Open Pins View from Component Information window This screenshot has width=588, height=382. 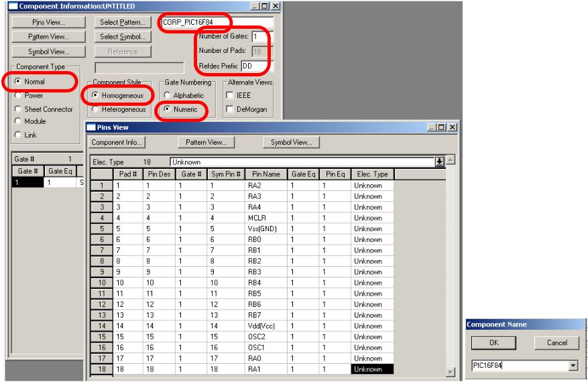48,22
